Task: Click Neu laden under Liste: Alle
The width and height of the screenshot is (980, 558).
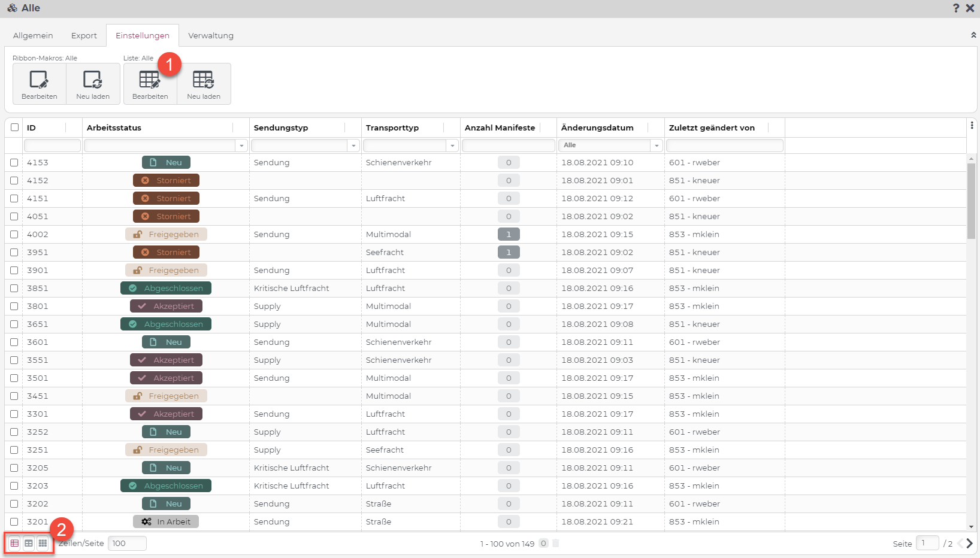Action: (x=204, y=84)
